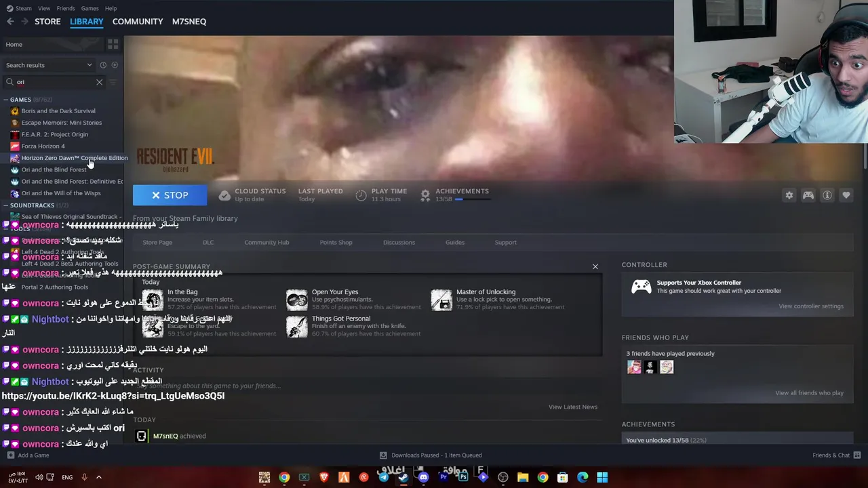Click the Play Time clock icon
The width and height of the screenshot is (868, 488).
click(x=361, y=195)
